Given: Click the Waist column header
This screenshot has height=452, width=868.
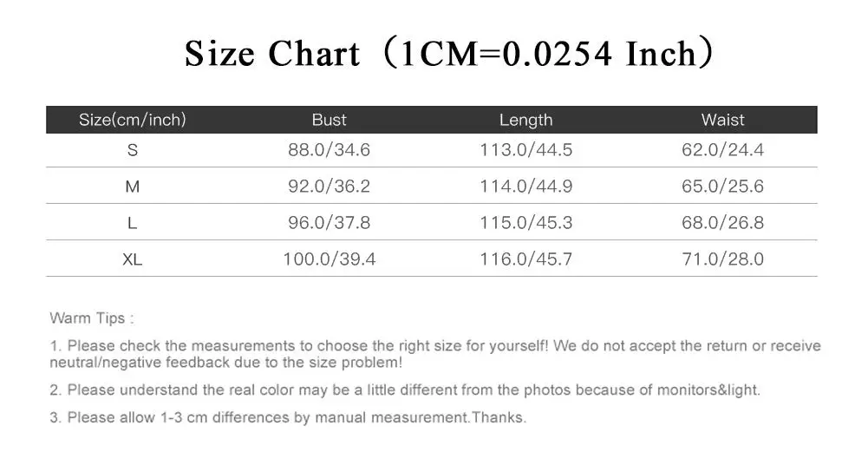Looking at the screenshot, I should [722, 120].
